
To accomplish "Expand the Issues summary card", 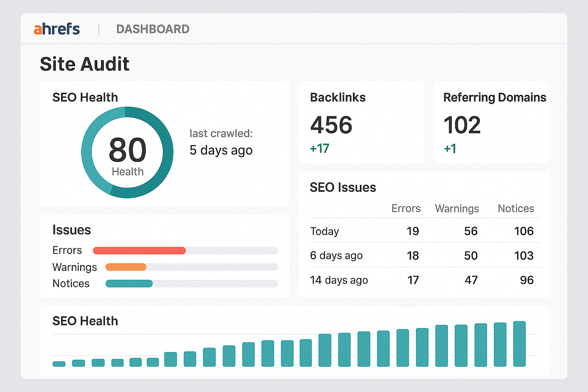I will pos(71,230).
